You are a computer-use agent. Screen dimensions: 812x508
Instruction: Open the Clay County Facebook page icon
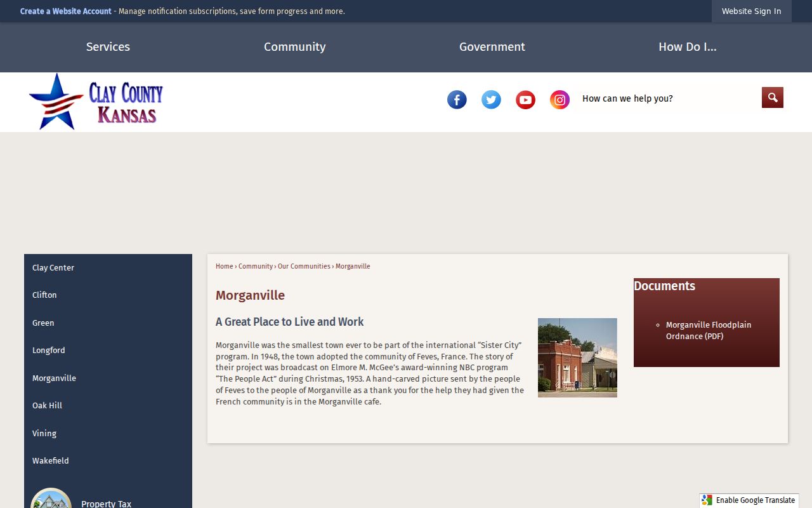click(457, 100)
